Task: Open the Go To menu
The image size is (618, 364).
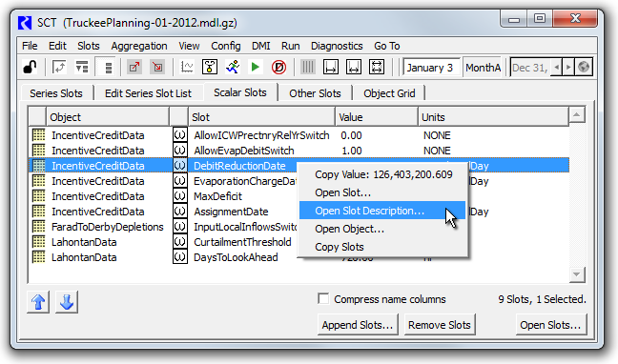Action: point(387,46)
